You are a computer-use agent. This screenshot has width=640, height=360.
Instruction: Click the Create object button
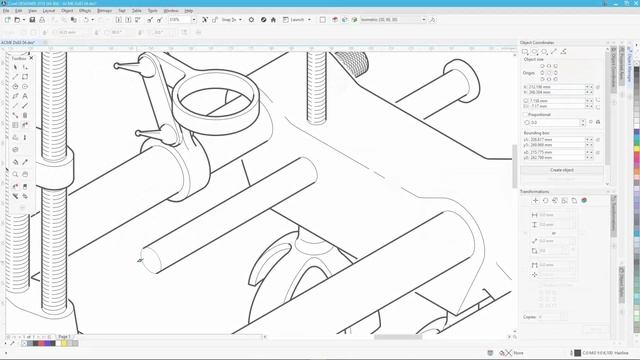[562, 170]
